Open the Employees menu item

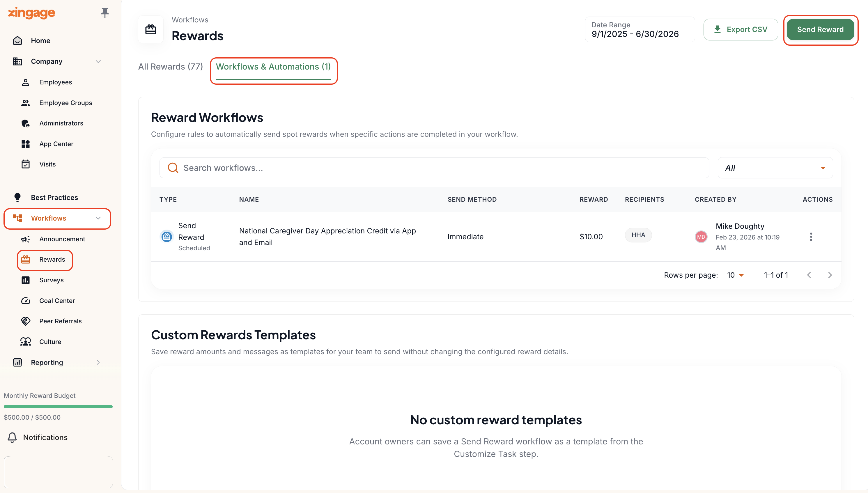click(x=56, y=82)
